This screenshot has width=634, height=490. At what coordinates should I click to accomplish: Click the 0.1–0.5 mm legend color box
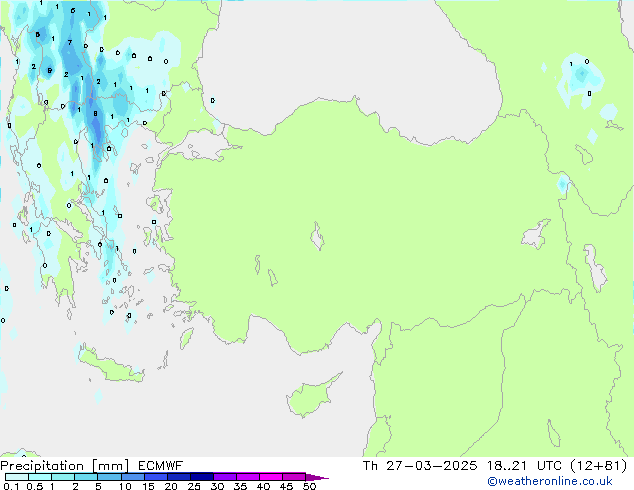click(17, 477)
